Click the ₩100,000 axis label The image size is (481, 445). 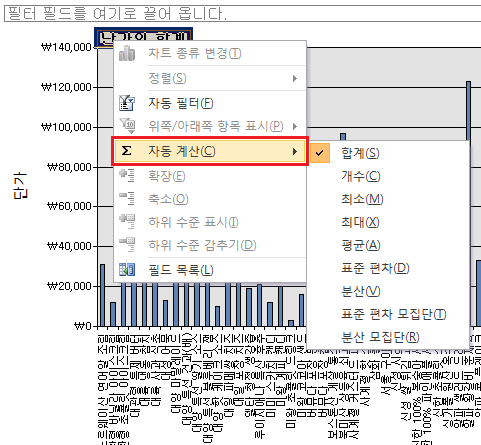click(x=66, y=127)
